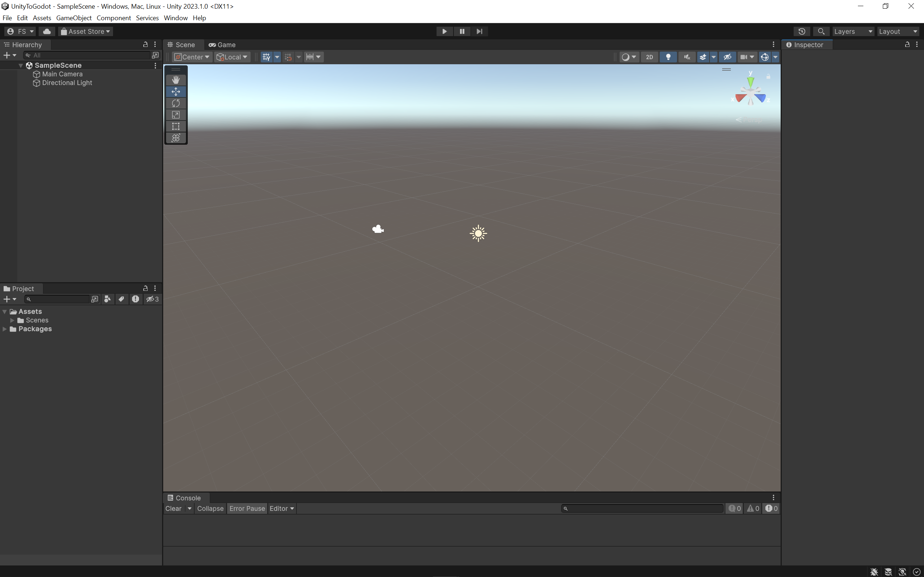Click the cloud services icon
The width and height of the screenshot is (924, 577).
[x=47, y=31]
